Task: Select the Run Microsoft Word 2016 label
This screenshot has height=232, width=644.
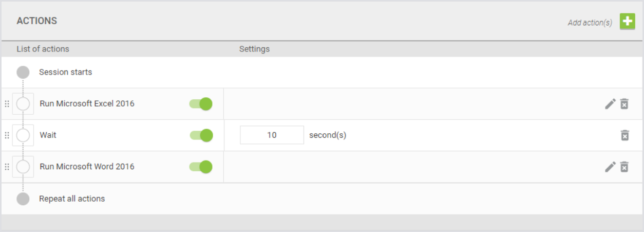Action: pos(87,167)
